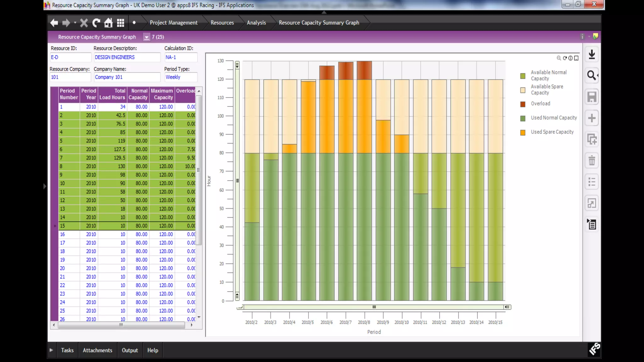644x362 pixels.
Task: Click the Duplicate record icon
Action: click(591, 139)
